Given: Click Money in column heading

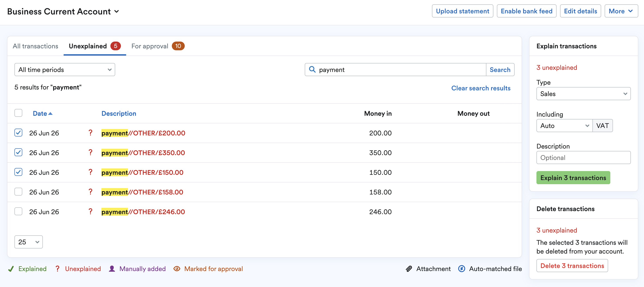Looking at the screenshot, I should click(x=378, y=113).
